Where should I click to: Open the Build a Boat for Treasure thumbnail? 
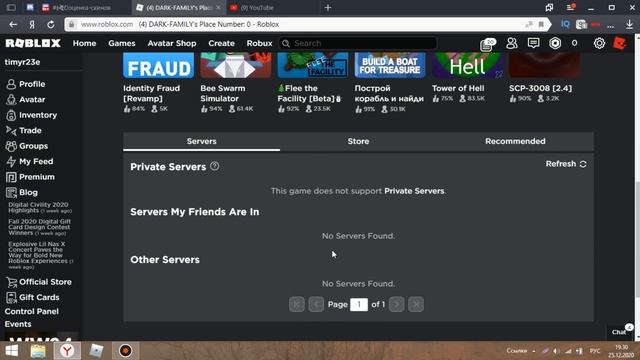[390, 65]
